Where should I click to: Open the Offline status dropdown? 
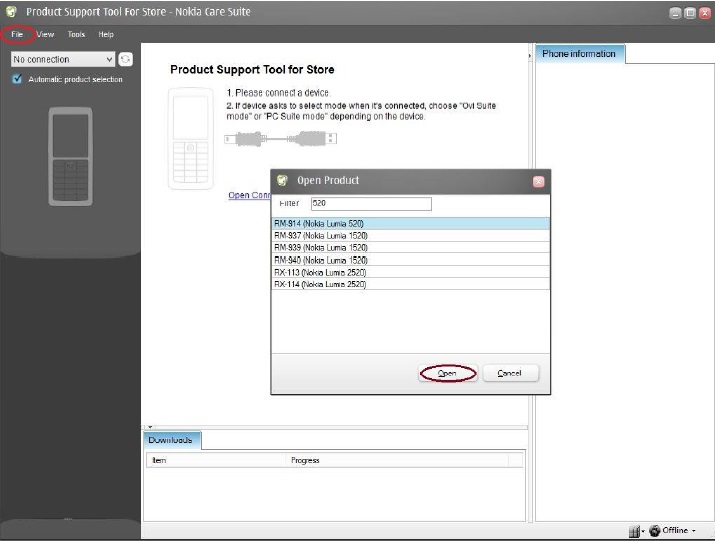[694, 531]
